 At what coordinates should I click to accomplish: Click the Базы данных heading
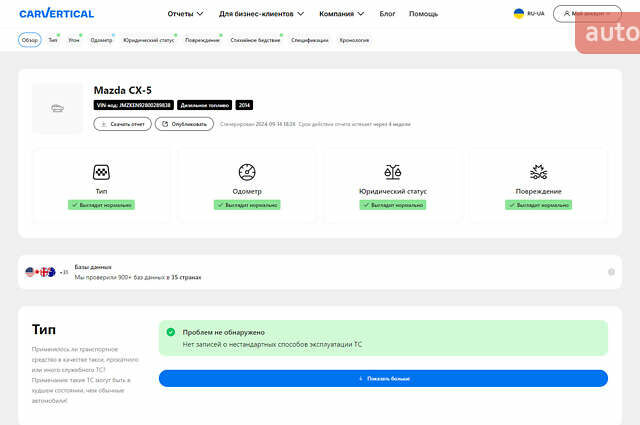tap(93, 267)
